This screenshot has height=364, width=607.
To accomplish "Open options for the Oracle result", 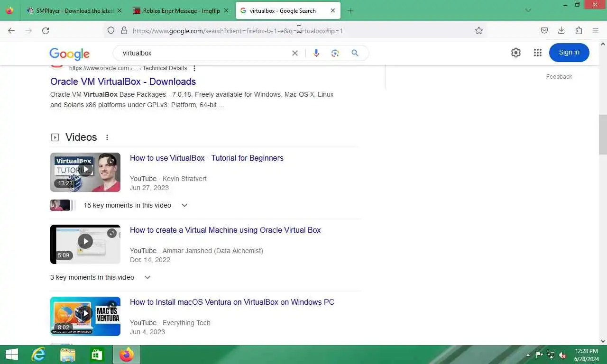I will pos(194,68).
